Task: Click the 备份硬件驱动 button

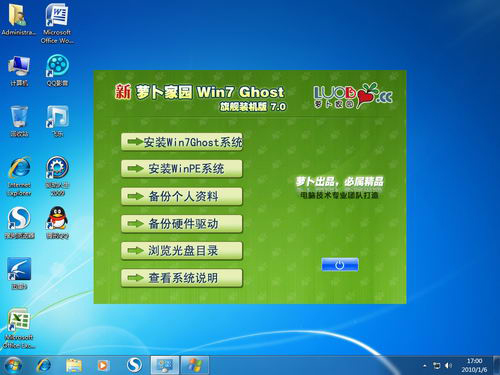Action: [182, 224]
